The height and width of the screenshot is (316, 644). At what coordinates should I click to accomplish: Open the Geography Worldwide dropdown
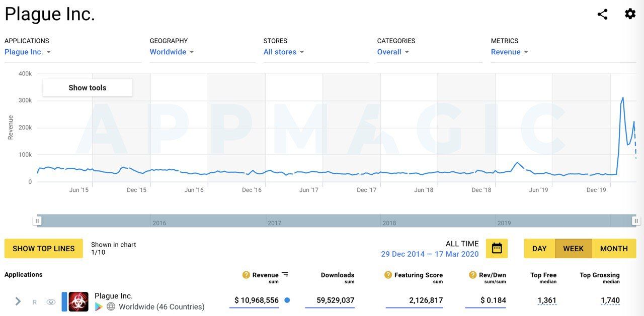coord(172,52)
